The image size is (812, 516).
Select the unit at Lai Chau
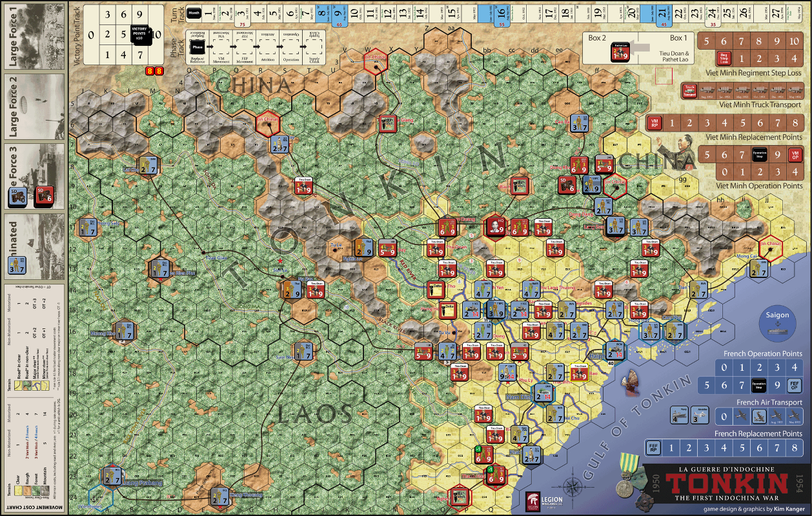coord(149,166)
